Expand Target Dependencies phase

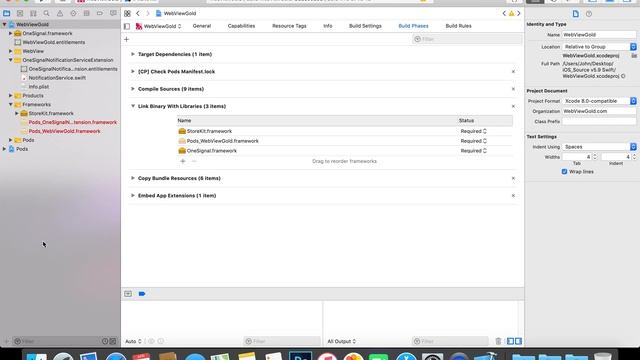tap(133, 54)
